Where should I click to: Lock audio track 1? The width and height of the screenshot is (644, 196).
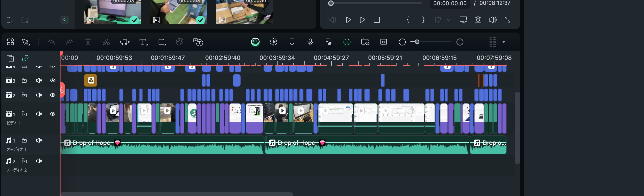click(24, 140)
